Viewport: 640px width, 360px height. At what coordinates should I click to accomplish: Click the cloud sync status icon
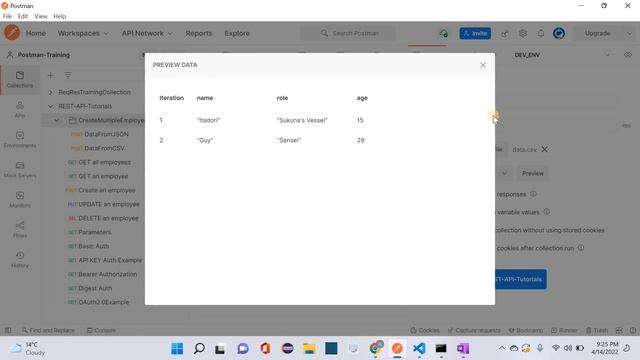pyautogui.click(x=444, y=33)
